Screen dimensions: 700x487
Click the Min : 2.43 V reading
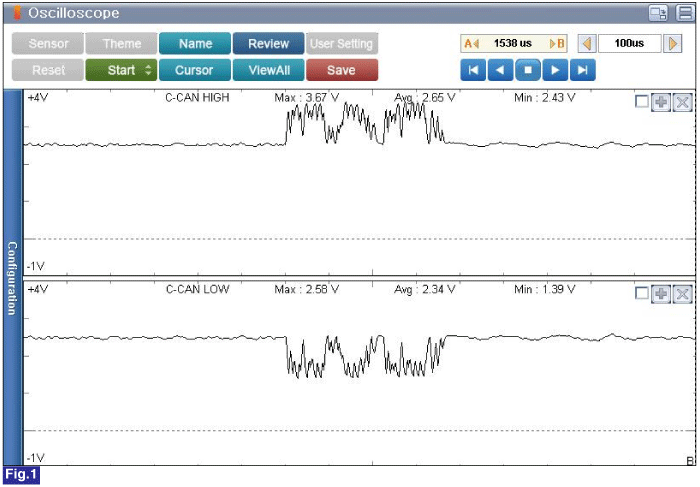545,97
